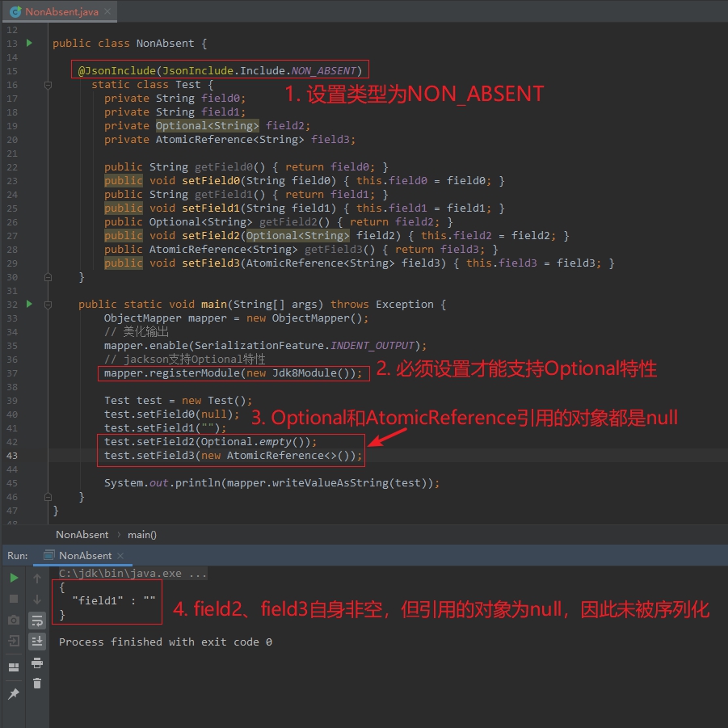Image resolution: width=728 pixels, height=728 pixels.
Task: Click 'test.setField3(new AtomicReference<>());' line
Action: (x=233, y=455)
